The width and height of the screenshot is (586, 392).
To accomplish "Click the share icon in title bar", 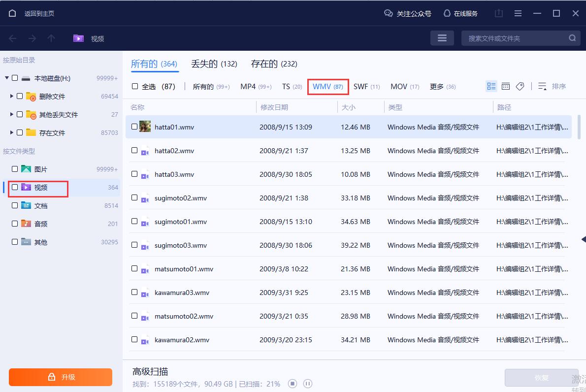I will 498,13.
